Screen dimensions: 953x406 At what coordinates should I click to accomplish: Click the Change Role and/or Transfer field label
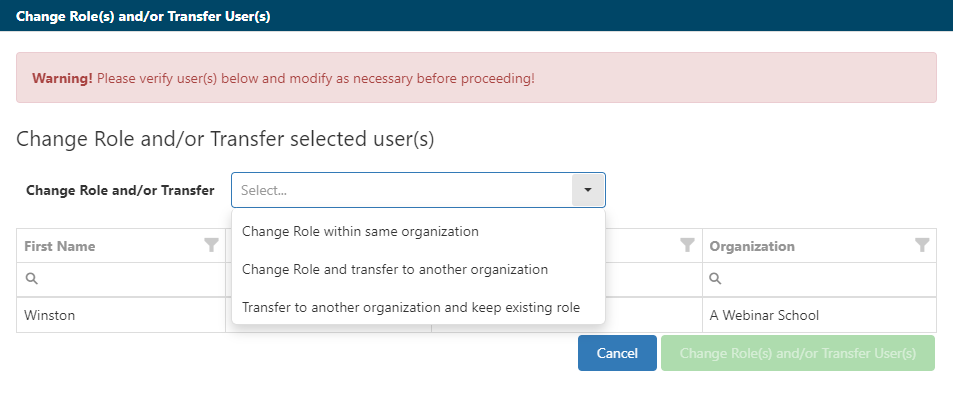click(120, 190)
